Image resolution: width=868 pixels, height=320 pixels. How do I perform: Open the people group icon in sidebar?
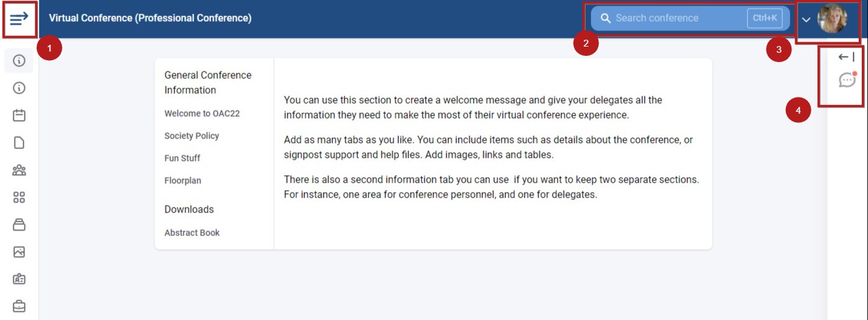click(19, 170)
